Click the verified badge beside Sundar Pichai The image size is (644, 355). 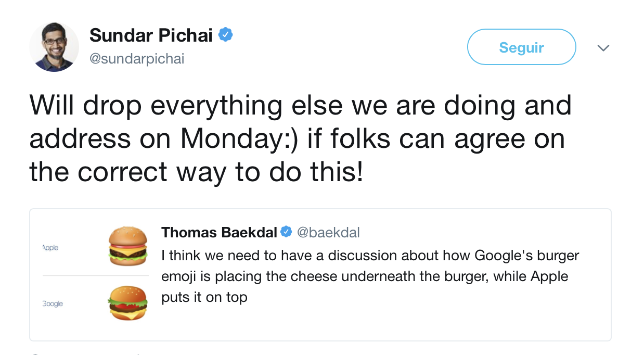pyautogui.click(x=225, y=35)
